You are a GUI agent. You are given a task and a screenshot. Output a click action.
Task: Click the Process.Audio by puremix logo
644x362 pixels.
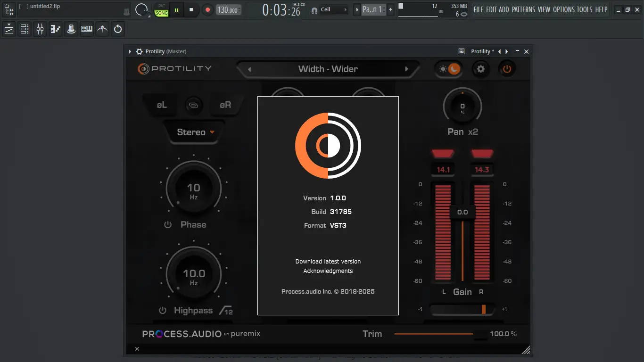[201, 334]
